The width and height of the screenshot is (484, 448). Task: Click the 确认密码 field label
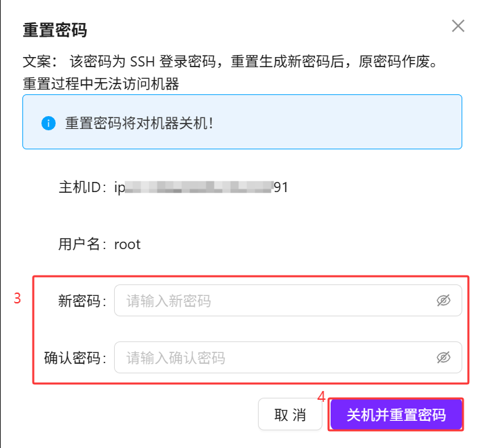tap(75, 358)
